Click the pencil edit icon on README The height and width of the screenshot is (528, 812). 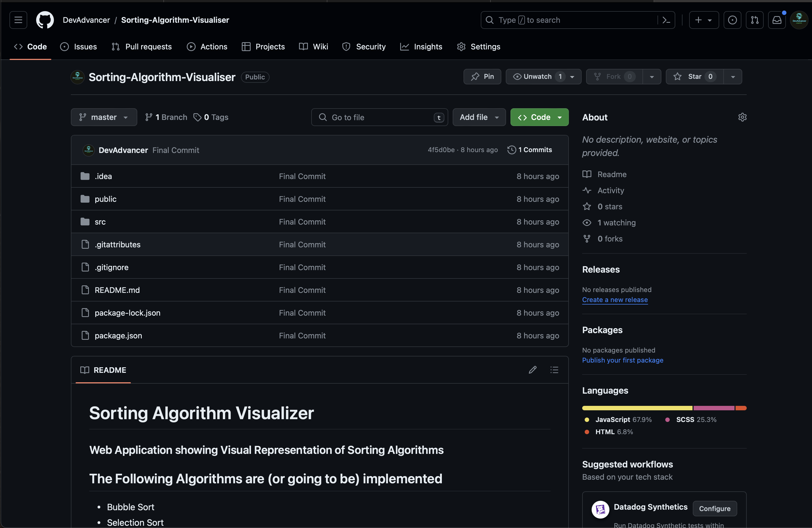(x=533, y=369)
